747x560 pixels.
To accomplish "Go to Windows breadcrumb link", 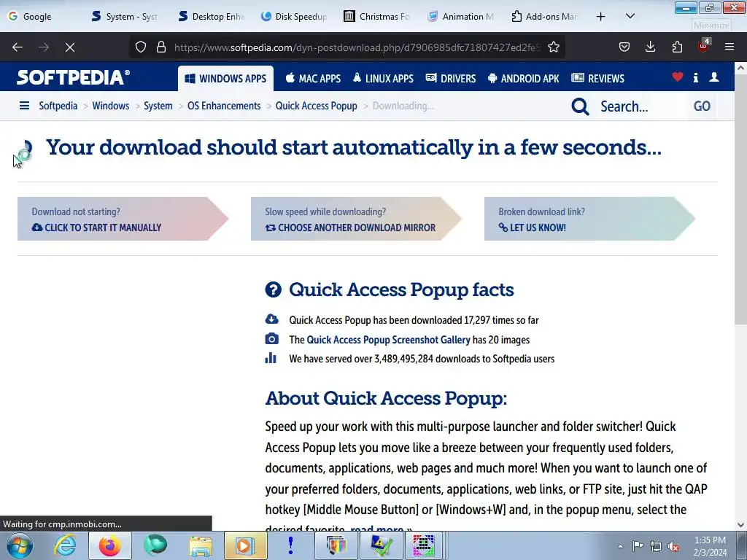I will click(111, 106).
